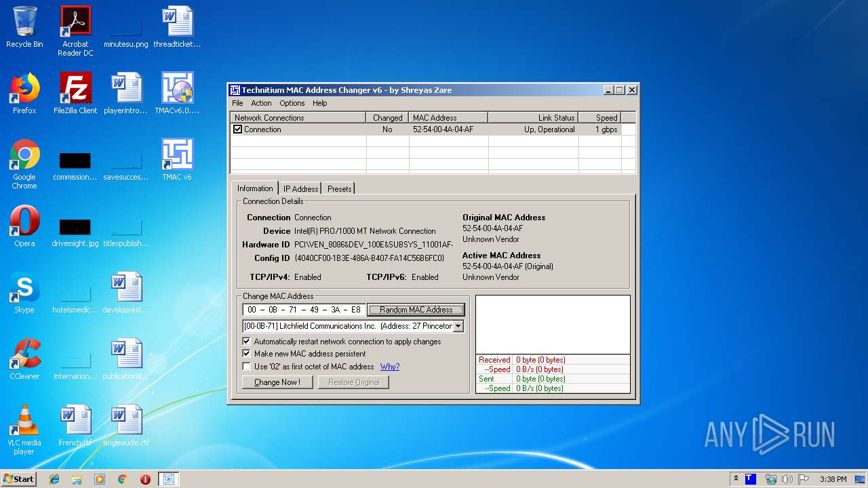Click the TMAC taskbar button

(x=169, y=479)
